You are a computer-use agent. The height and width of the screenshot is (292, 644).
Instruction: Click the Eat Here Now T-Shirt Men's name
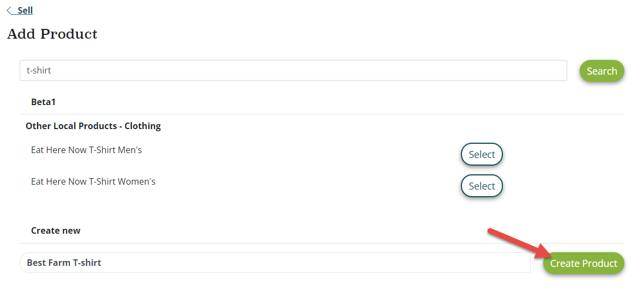pos(87,150)
